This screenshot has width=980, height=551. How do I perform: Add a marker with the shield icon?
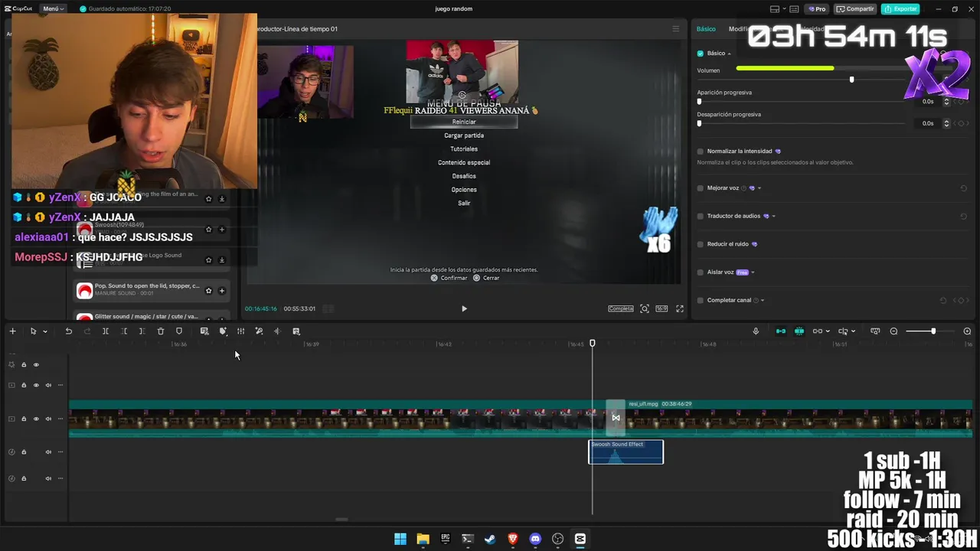[179, 331]
